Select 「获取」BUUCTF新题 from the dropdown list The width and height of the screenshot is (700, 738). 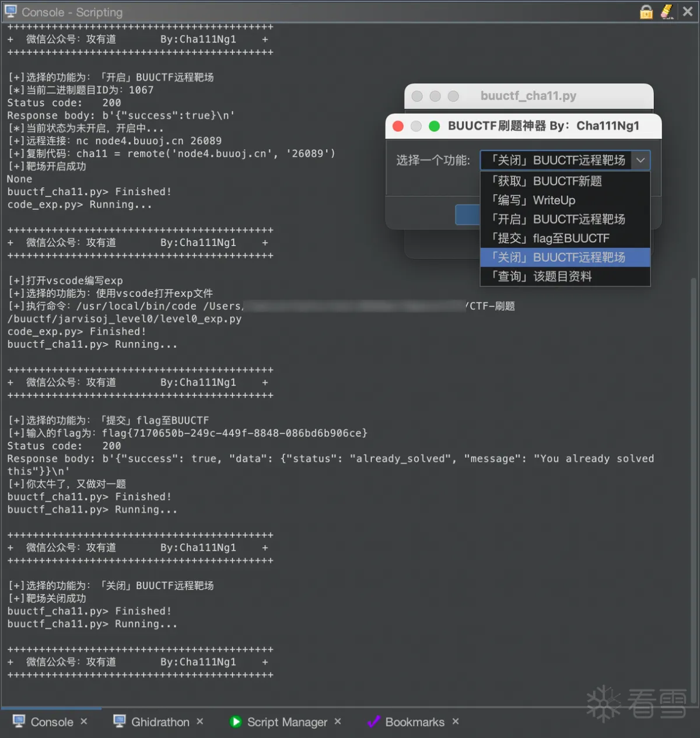pyautogui.click(x=565, y=181)
